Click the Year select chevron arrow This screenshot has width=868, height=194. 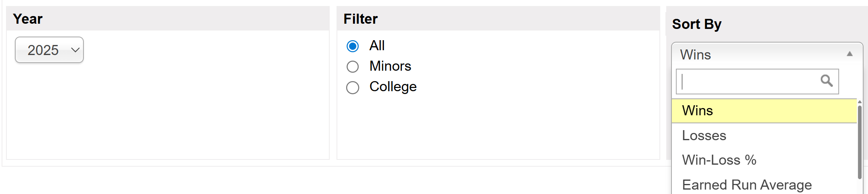pos(75,50)
